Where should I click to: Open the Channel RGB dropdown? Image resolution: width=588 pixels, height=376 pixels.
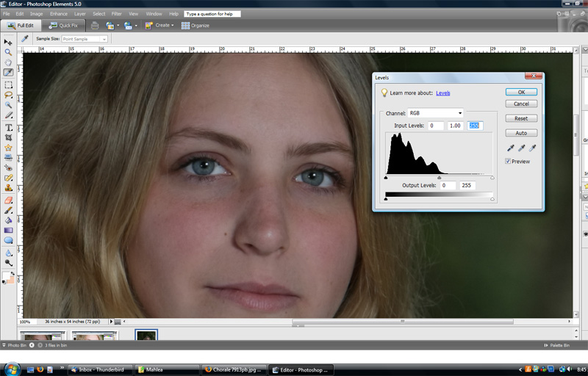tap(435, 113)
